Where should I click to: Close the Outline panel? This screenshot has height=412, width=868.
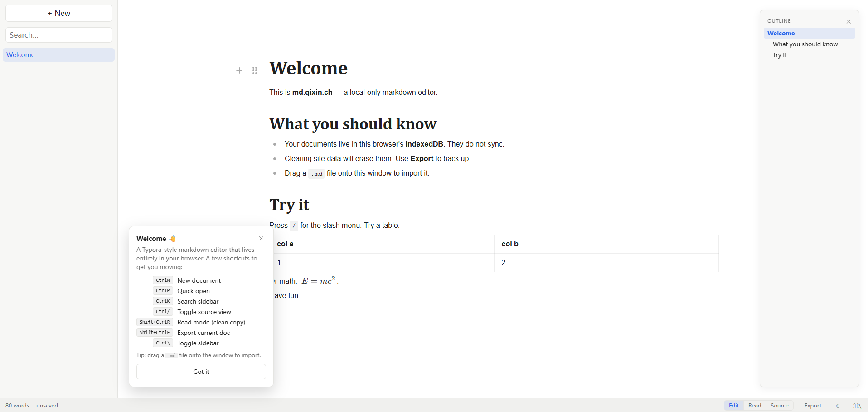(x=849, y=21)
